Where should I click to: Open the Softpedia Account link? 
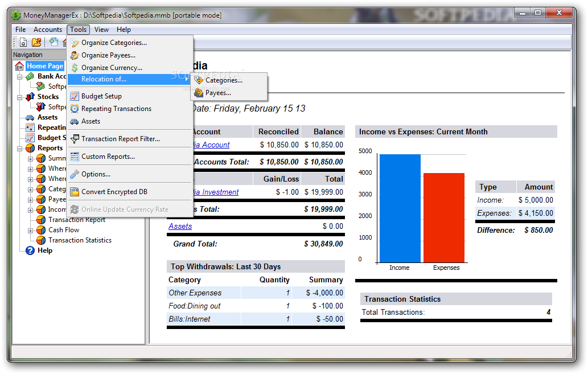point(212,145)
